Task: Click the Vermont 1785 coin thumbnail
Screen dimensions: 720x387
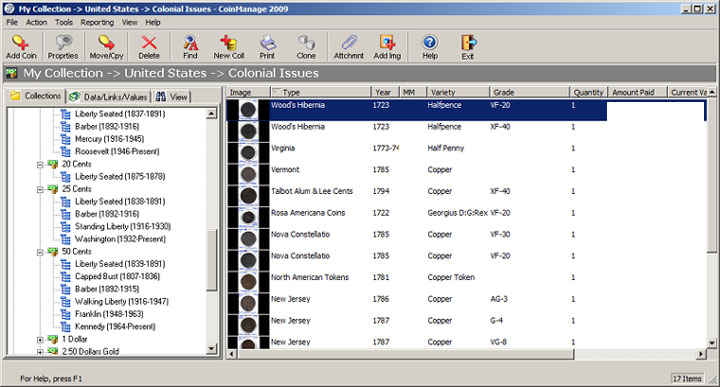Action: [248, 174]
